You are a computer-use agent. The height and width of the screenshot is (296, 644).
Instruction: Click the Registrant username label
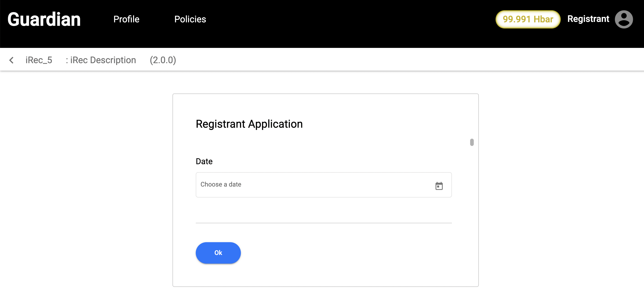click(588, 19)
